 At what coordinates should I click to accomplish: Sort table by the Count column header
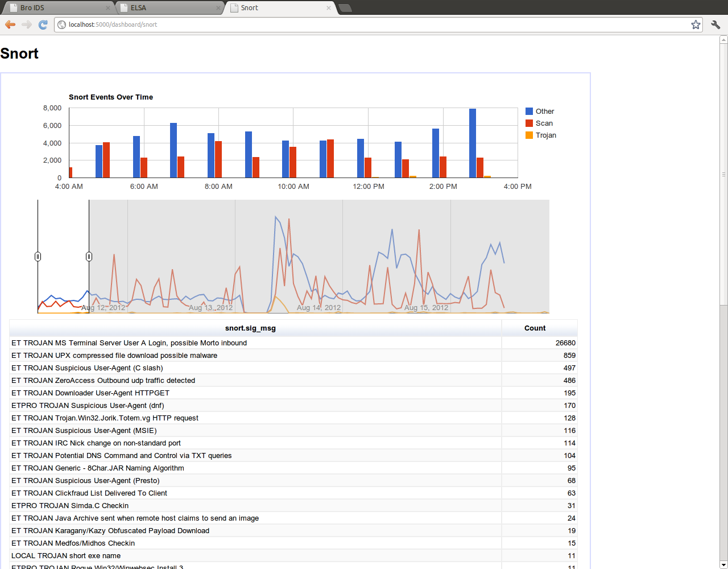(x=535, y=328)
